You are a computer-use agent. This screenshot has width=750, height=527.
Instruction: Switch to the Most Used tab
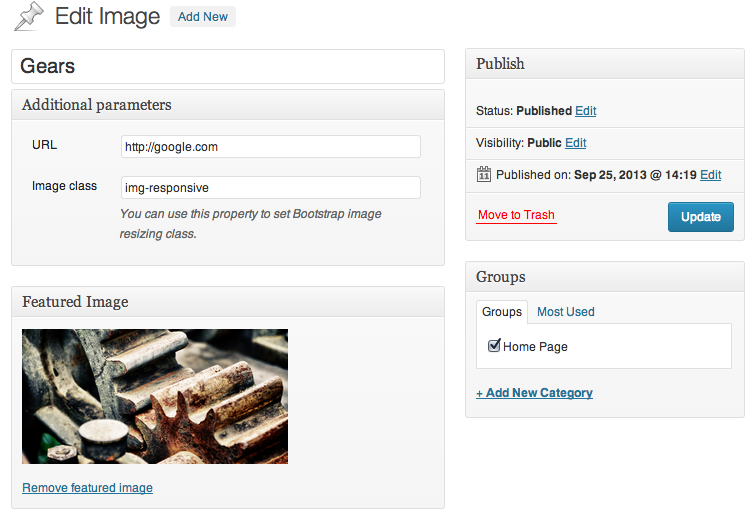click(565, 312)
